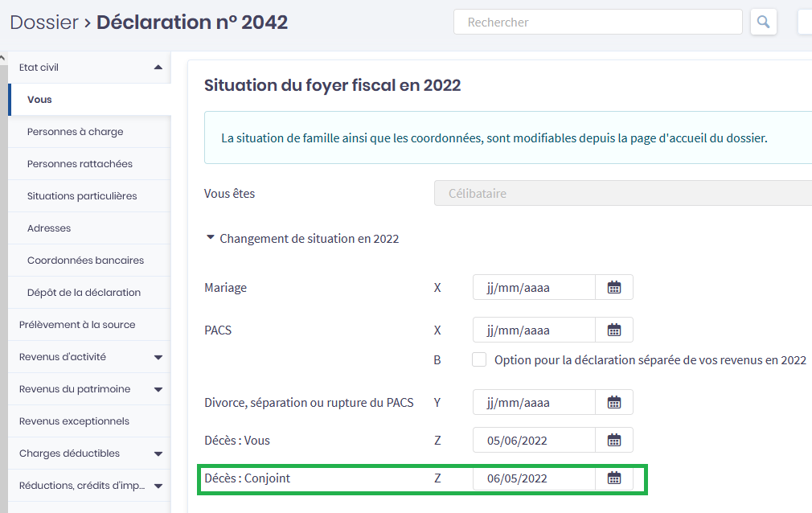Select Prélèvement à la source

click(x=77, y=325)
